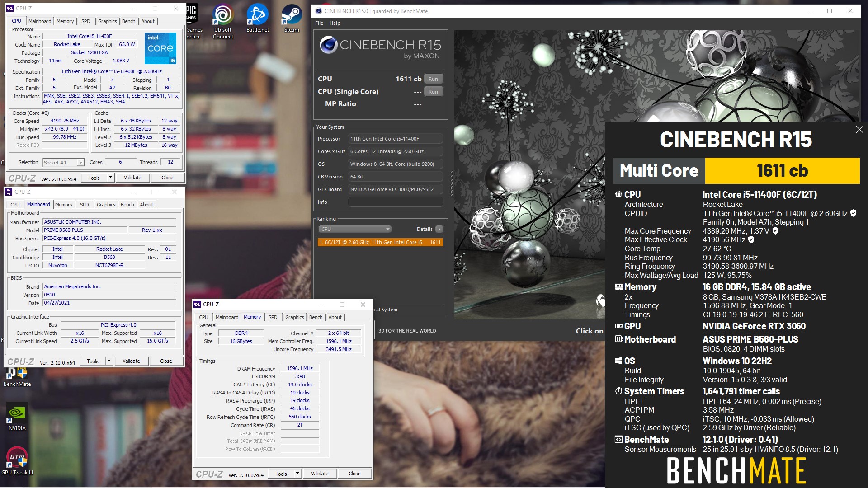Click the Cinebench title bar app icon

click(319, 11)
